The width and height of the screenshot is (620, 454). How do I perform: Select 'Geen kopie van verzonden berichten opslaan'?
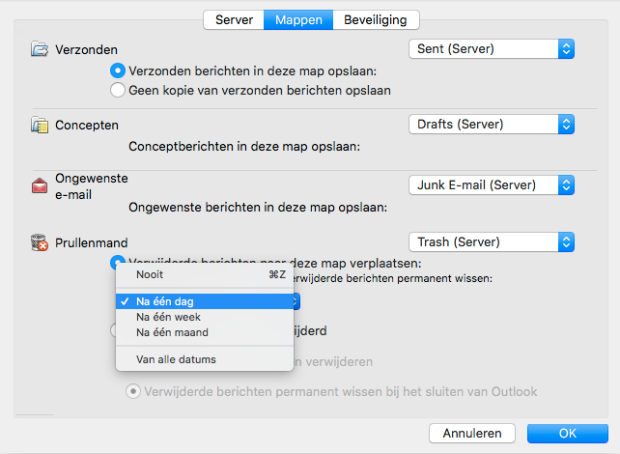(118, 90)
